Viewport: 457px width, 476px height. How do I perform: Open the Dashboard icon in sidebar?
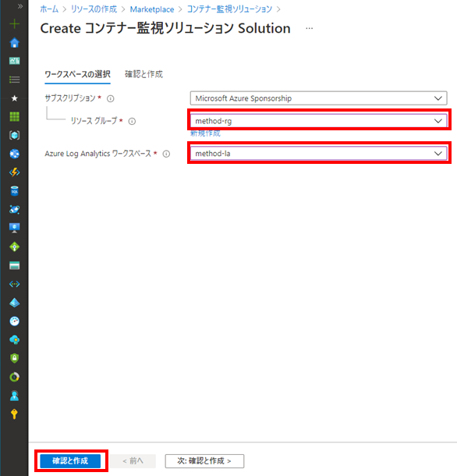pyautogui.click(x=15, y=61)
